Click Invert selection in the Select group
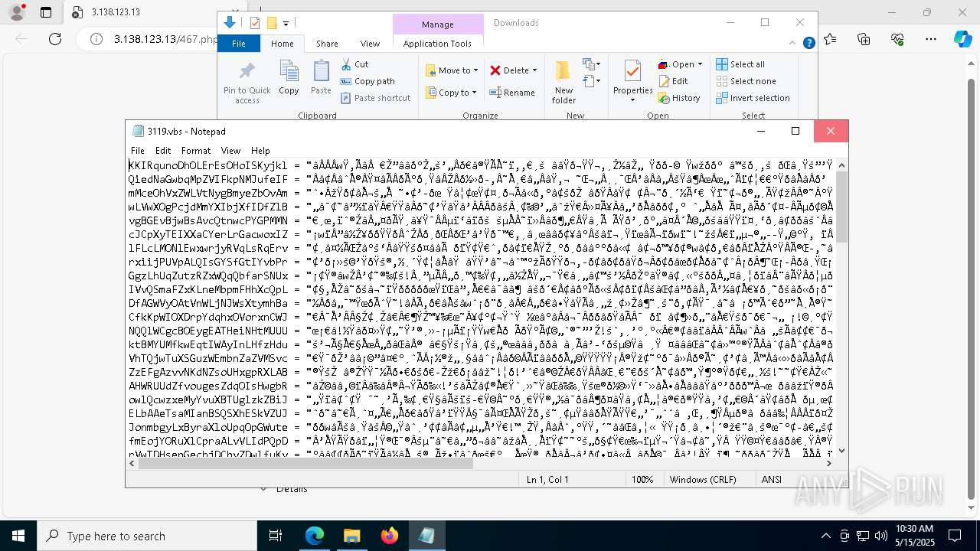980x551 pixels. pyautogui.click(x=753, y=98)
